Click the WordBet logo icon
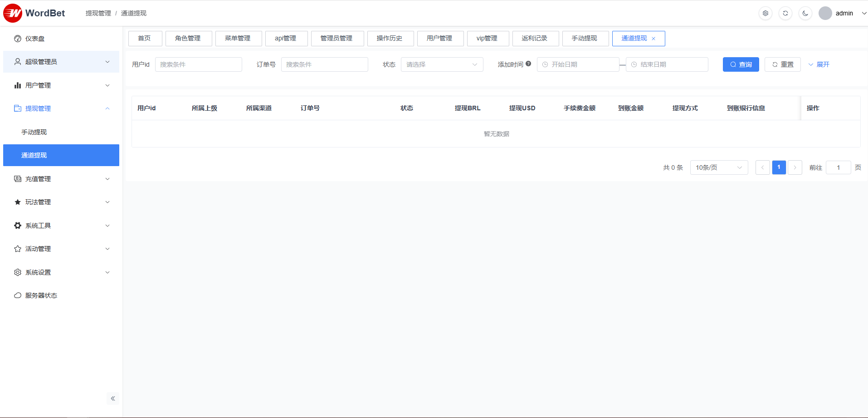The width and height of the screenshot is (868, 418). click(x=13, y=13)
